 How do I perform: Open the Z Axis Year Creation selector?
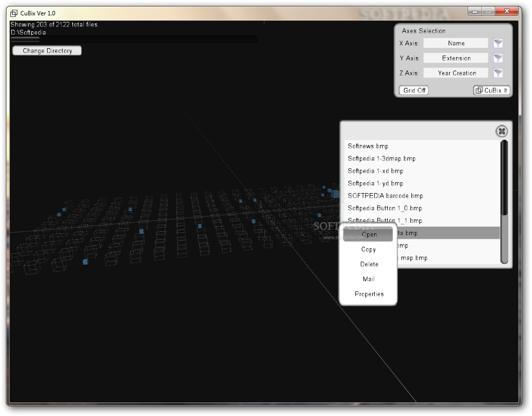coord(456,73)
